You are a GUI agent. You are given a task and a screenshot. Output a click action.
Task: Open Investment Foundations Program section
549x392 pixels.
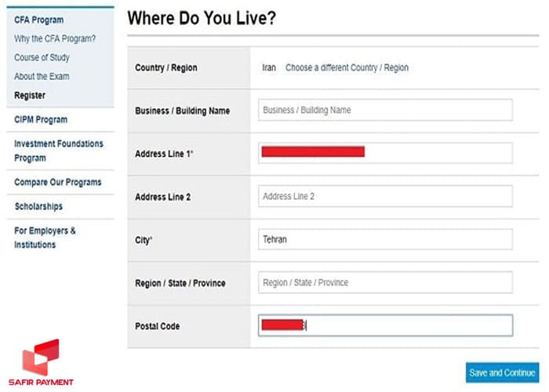[x=58, y=151]
